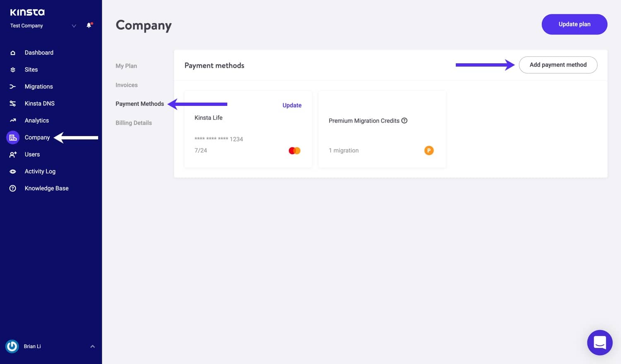This screenshot has width=621, height=364.
Task: Click Update on the Kinsta Life card
Action: tap(292, 105)
